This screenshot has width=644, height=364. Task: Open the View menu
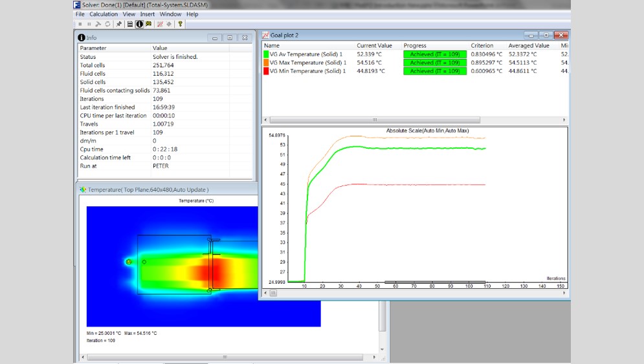point(129,14)
